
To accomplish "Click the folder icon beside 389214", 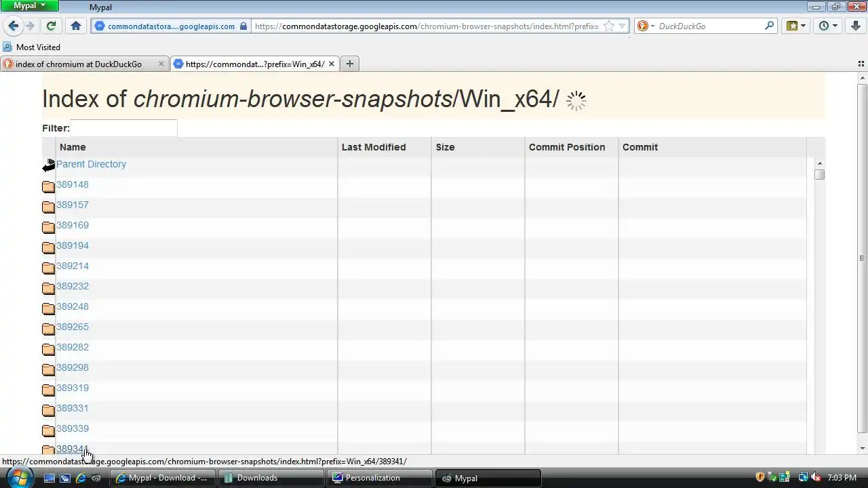I will (x=49, y=268).
